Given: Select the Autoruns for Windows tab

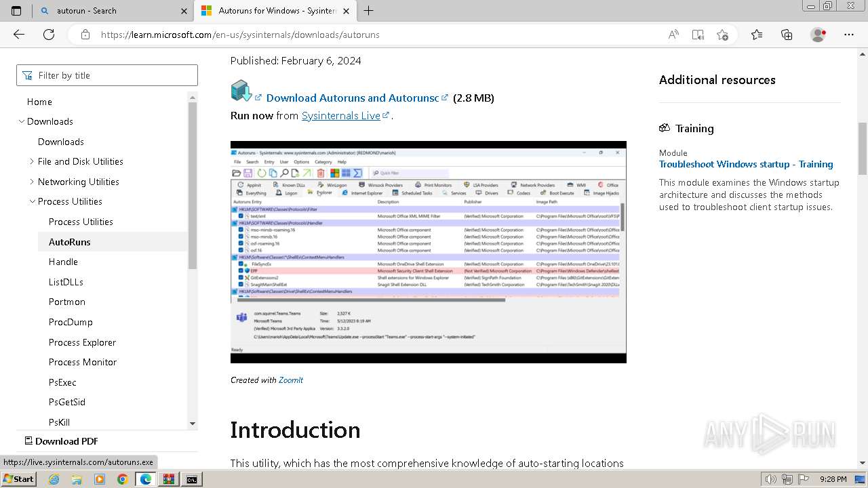Looking at the screenshot, I should tap(275, 11).
